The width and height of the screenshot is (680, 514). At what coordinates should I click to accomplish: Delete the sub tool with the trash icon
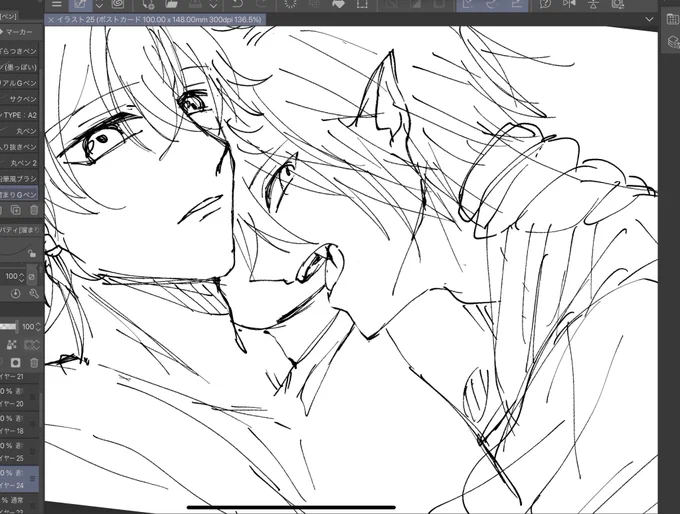tap(34, 210)
